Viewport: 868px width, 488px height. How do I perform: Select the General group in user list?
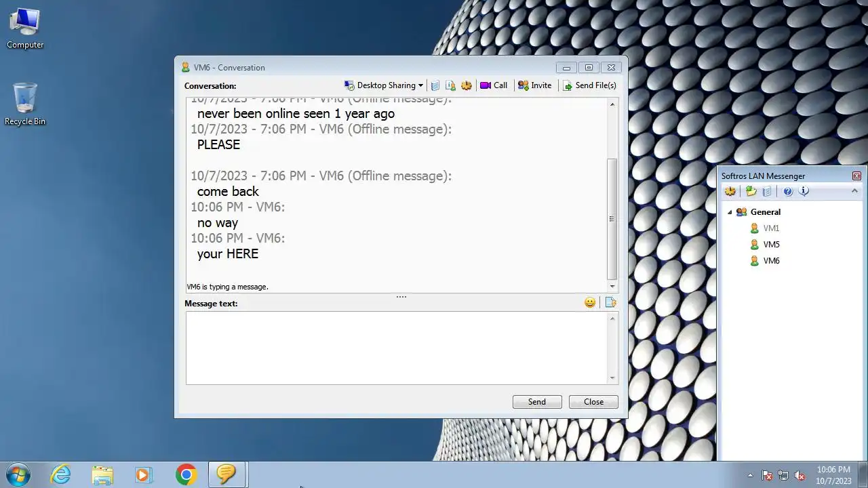tap(766, 212)
